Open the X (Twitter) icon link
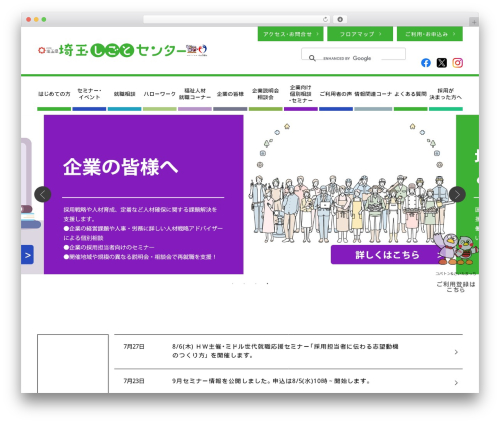500x423 pixels. 442,63
